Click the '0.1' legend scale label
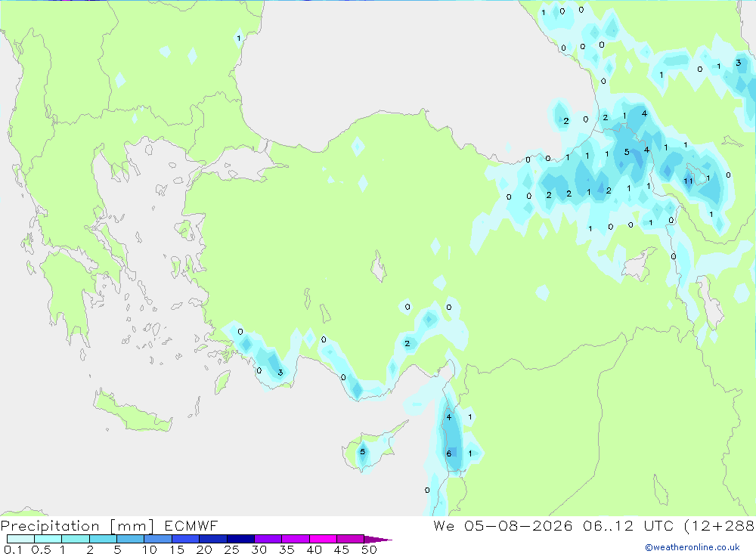 coord(13,549)
